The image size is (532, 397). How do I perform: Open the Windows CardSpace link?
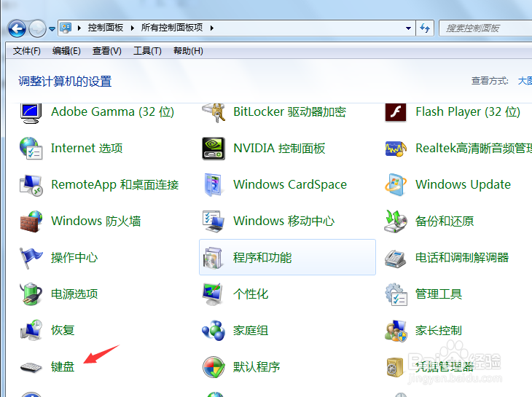click(x=290, y=184)
